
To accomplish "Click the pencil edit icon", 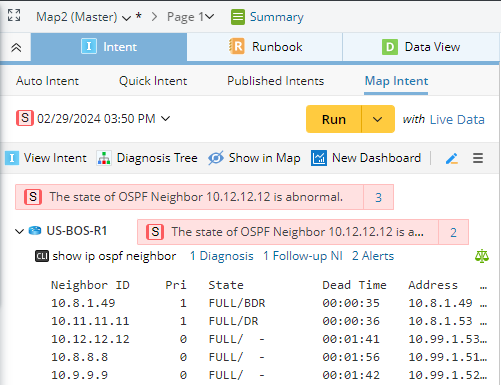I will [452, 158].
